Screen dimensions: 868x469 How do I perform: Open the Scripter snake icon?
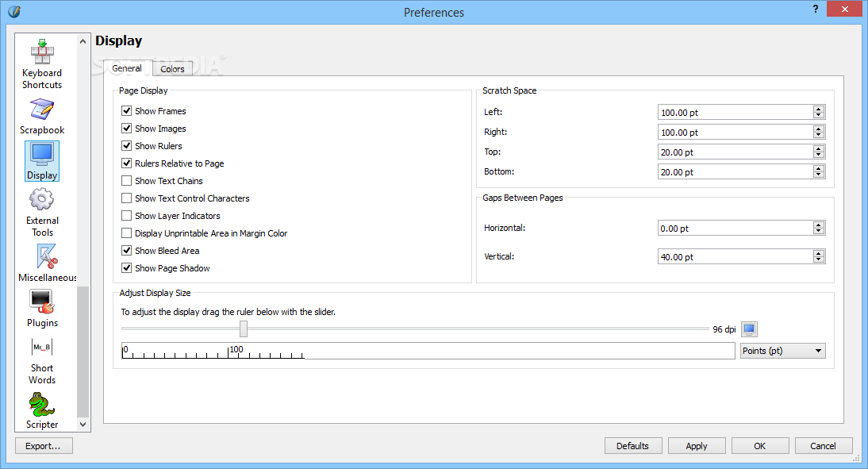pyautogui.click(x=42, y=404)
